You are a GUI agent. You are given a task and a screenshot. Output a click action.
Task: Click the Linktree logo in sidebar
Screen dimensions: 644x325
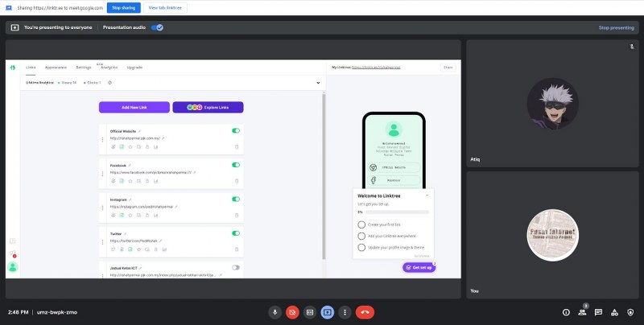pyautogui.click(x=13, y=68)
